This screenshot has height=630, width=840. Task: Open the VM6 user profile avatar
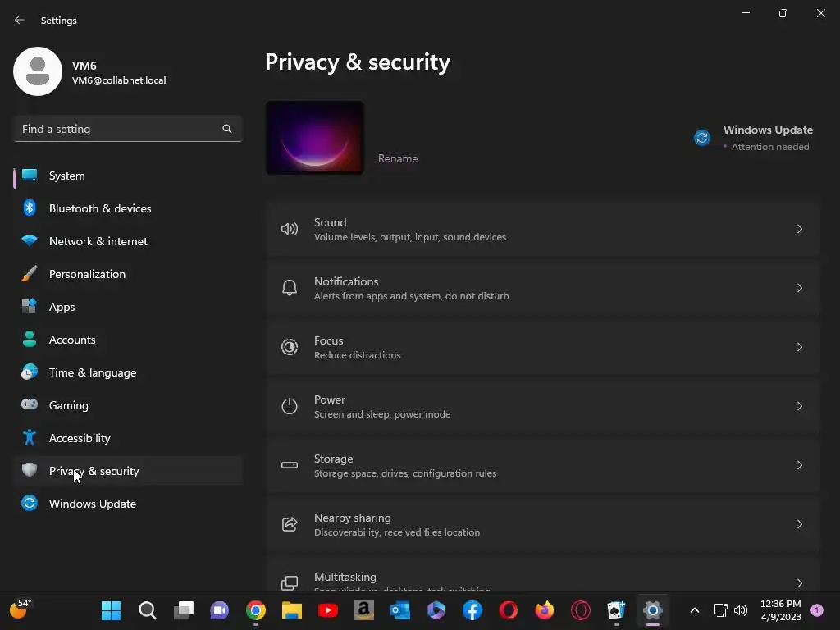[x=38, y=71]
